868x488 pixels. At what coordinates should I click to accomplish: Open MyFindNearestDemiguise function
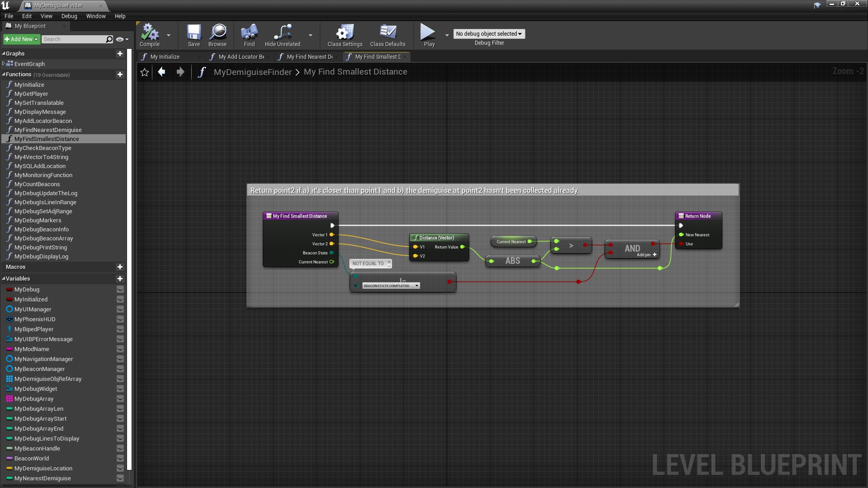click(48, 130)
